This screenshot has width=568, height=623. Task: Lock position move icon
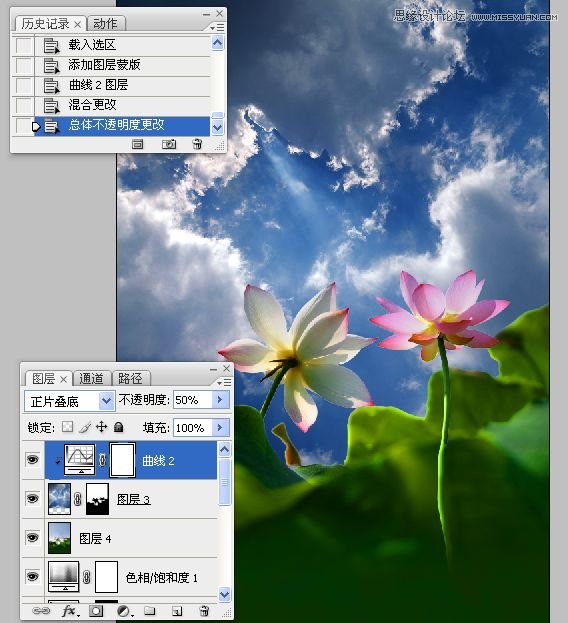click(x=102, y=427)
